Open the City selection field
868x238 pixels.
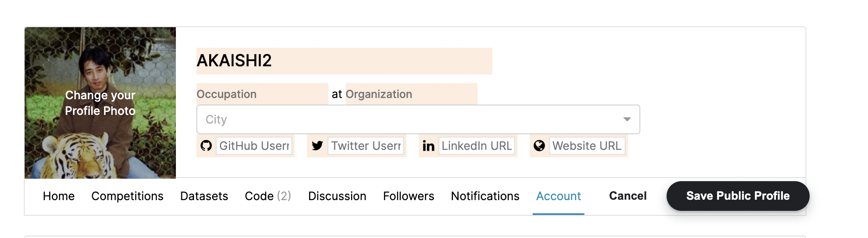418,119
